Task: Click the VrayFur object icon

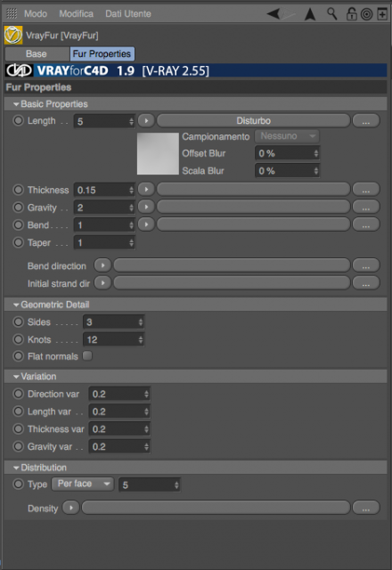Action: point(13,35)
